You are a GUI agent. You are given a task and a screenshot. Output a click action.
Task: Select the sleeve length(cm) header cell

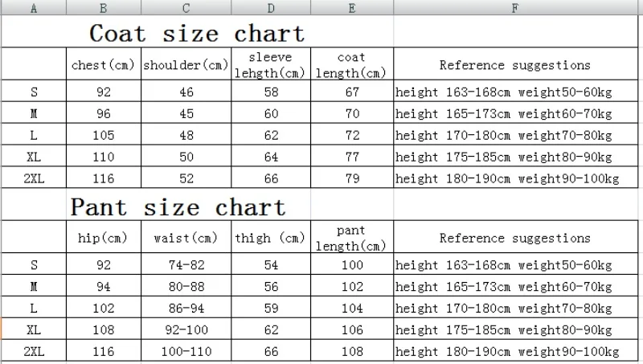click(x=271, y=66)
